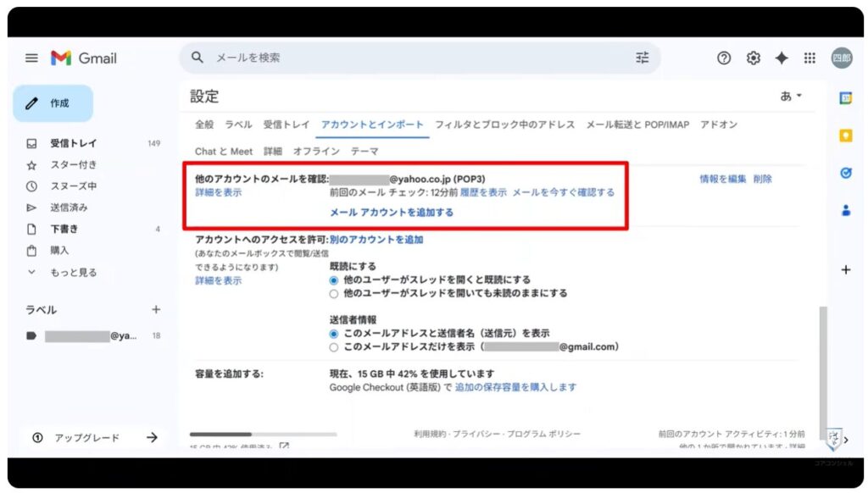
Task: Open the Google apps grid
Action: tap(810, 58)
